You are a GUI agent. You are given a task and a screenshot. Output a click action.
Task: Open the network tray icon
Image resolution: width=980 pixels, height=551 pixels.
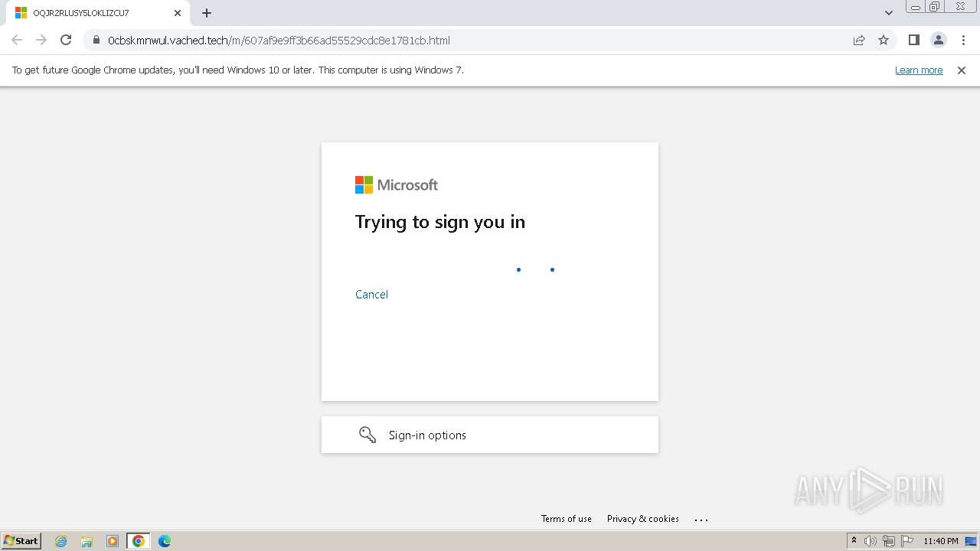889,541
